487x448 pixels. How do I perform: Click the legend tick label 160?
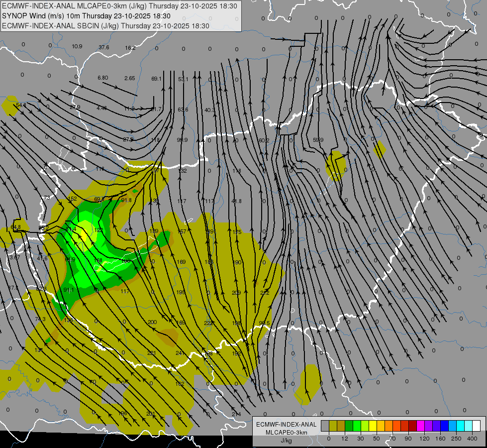tap(440, 439)
